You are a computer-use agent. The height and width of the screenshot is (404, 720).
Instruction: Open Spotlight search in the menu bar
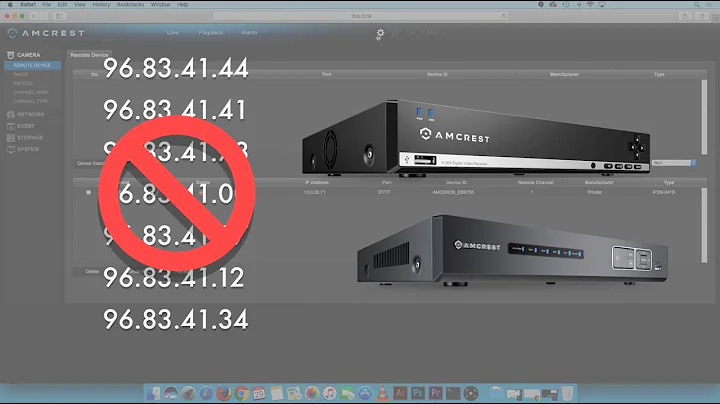(697, 5)
